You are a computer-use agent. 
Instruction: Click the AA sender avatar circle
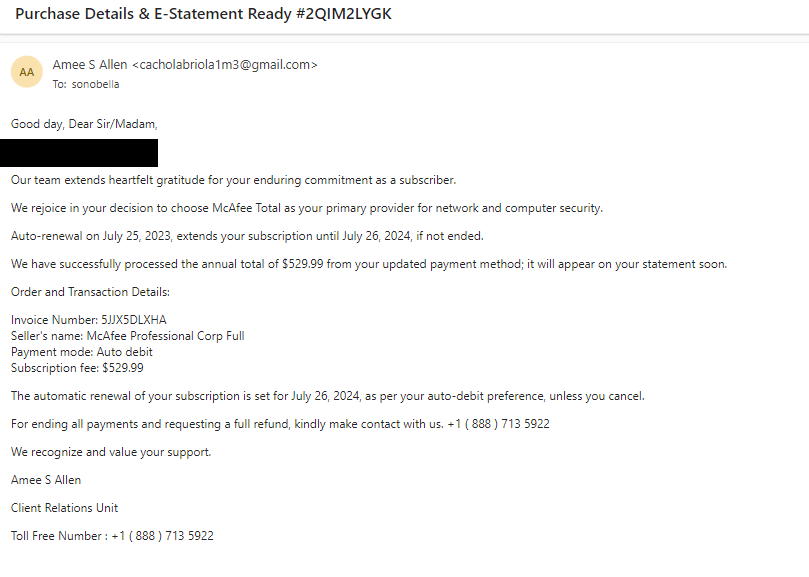coord(27,72)
